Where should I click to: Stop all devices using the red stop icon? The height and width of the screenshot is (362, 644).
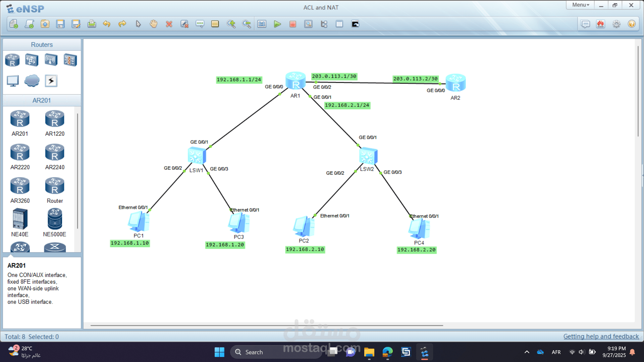point(292,24)
